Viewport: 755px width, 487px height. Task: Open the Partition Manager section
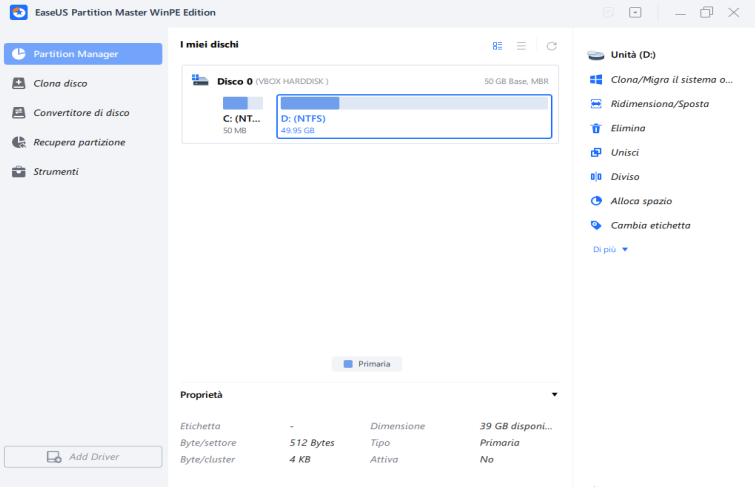(83, 54)
